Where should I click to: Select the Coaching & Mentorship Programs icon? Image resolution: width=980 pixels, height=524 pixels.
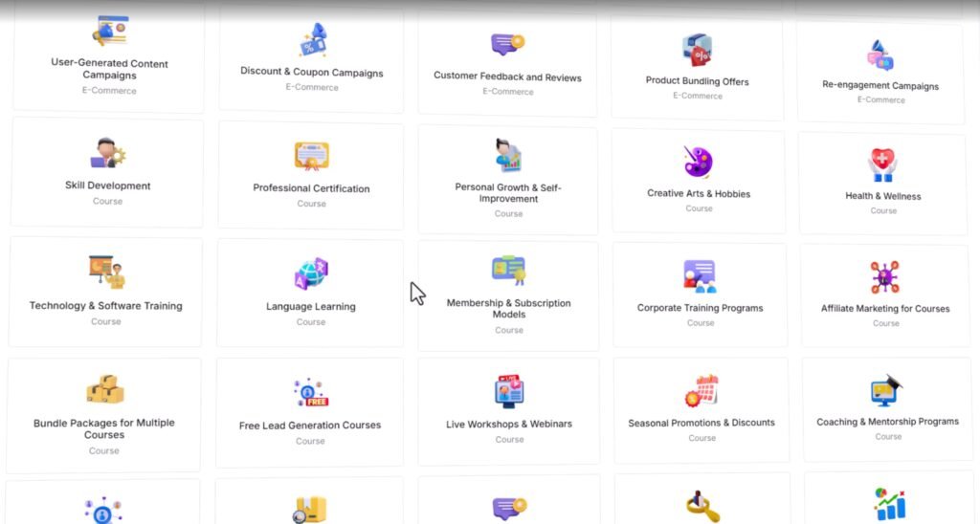click(x=887, y=390)
